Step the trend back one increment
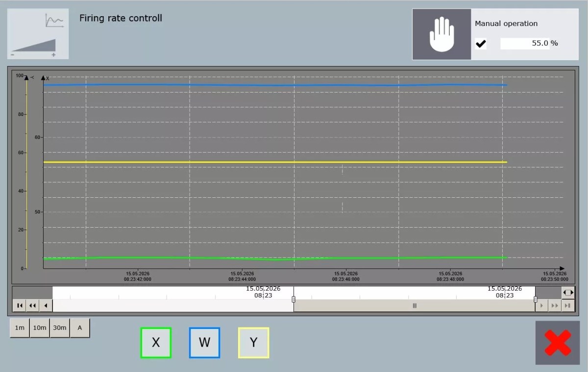 (46, 305)
